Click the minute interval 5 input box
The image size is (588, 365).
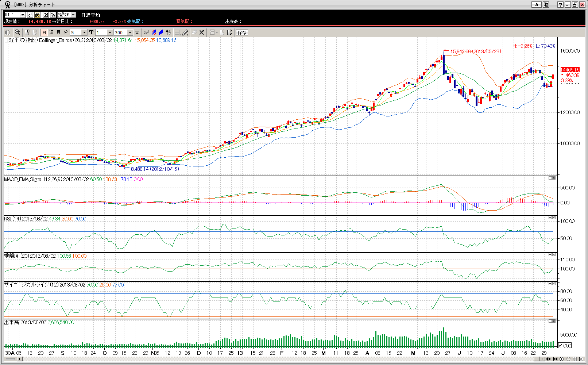pyautogui.click(x=75, y=32)
